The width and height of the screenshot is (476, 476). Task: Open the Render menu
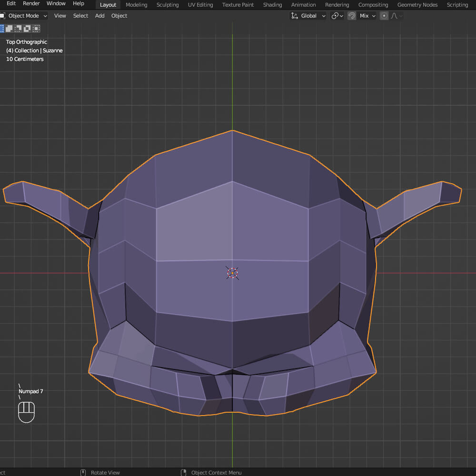coord(31,3)
